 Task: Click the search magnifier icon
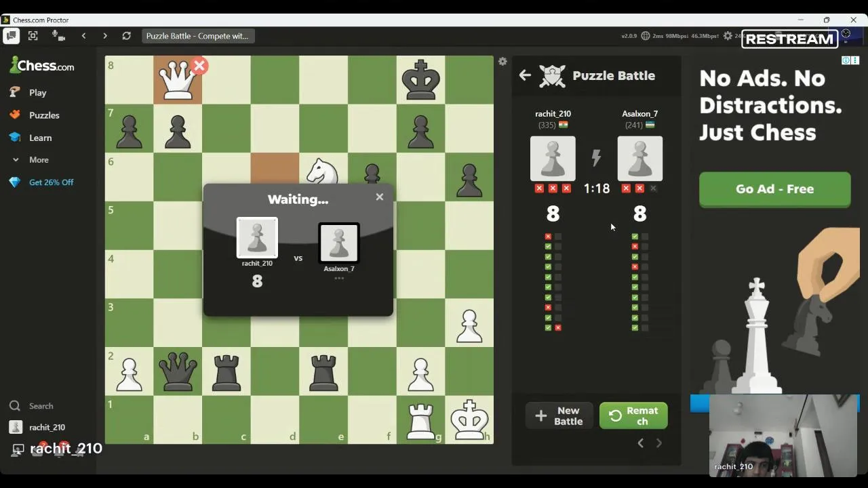click(15, 406)
